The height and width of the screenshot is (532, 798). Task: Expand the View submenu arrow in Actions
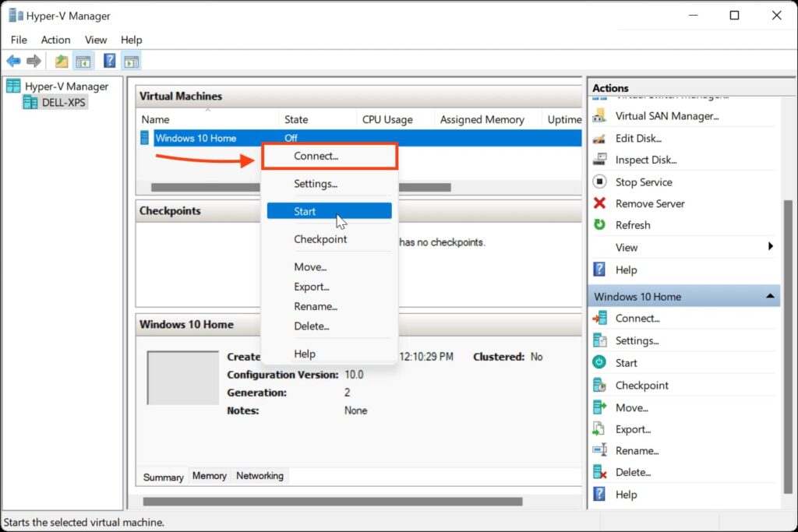[x=771, y=247]
